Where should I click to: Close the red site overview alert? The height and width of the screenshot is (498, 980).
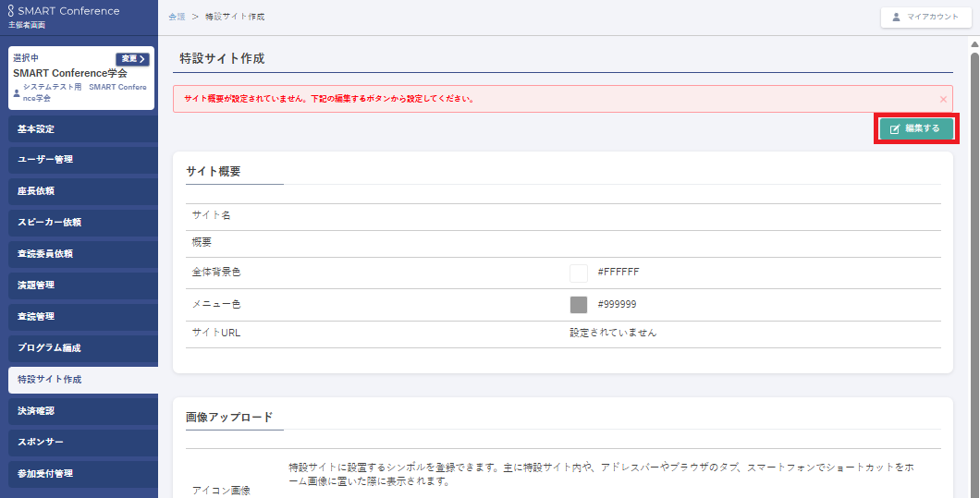coord(943,99)
